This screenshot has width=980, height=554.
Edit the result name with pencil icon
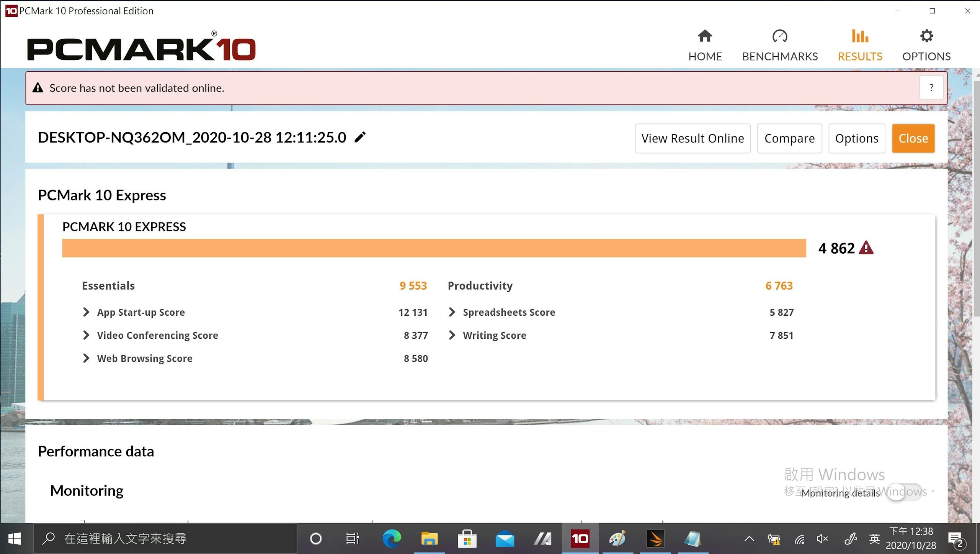coord(360,137)
